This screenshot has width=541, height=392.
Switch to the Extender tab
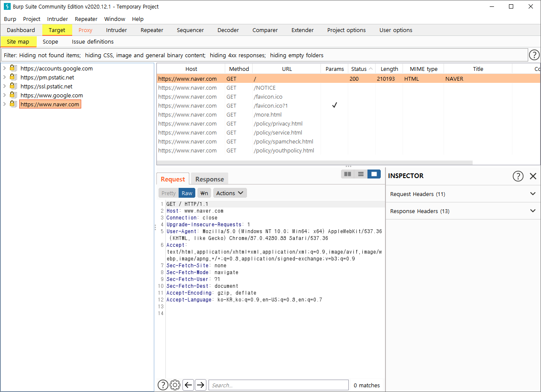point(303,30)
